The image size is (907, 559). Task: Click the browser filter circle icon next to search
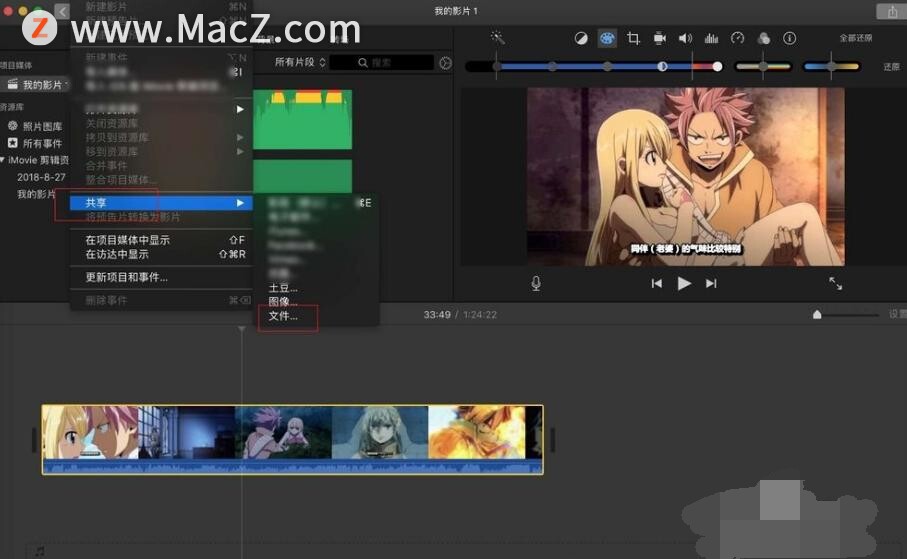coord(445,63)
